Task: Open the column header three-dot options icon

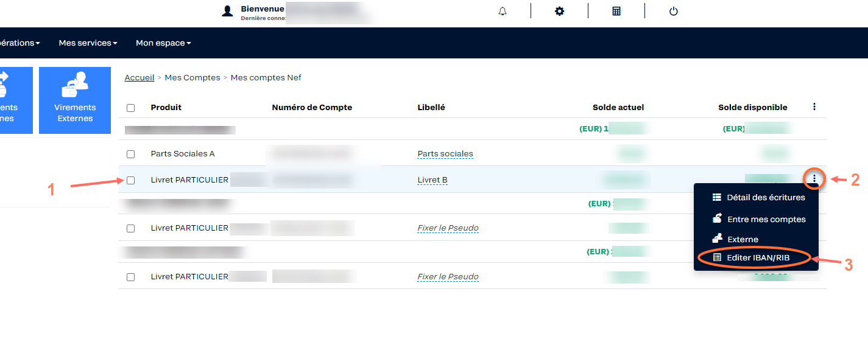Action: coord(814,106)
